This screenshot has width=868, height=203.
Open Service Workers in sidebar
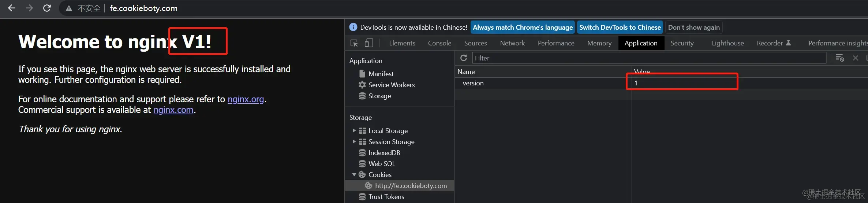coord(392,85)
